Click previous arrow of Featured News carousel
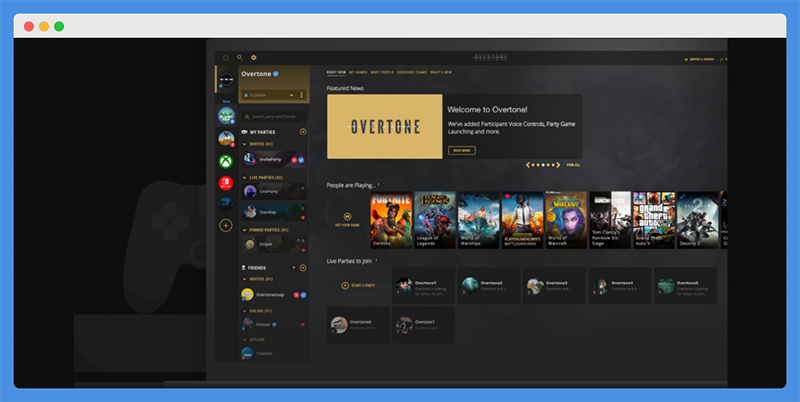Image resolution: width=800 pixels, height=402 pixels. point(528,165)
